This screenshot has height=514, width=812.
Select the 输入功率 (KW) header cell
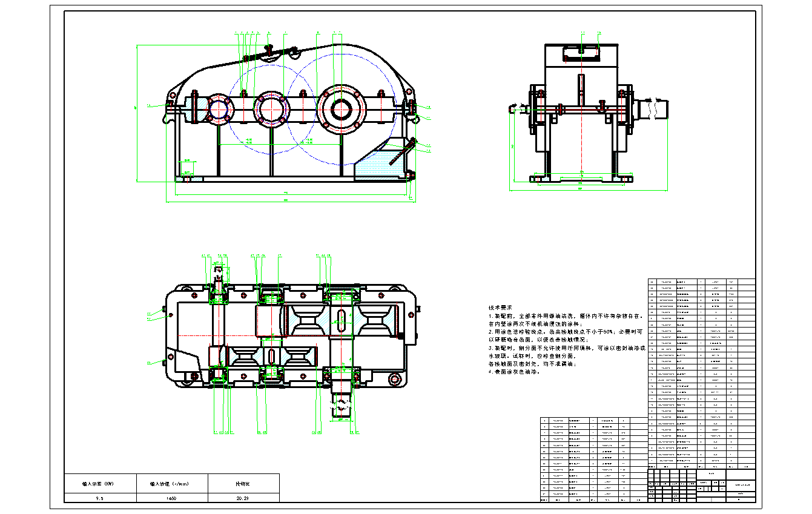click(99, 484)
